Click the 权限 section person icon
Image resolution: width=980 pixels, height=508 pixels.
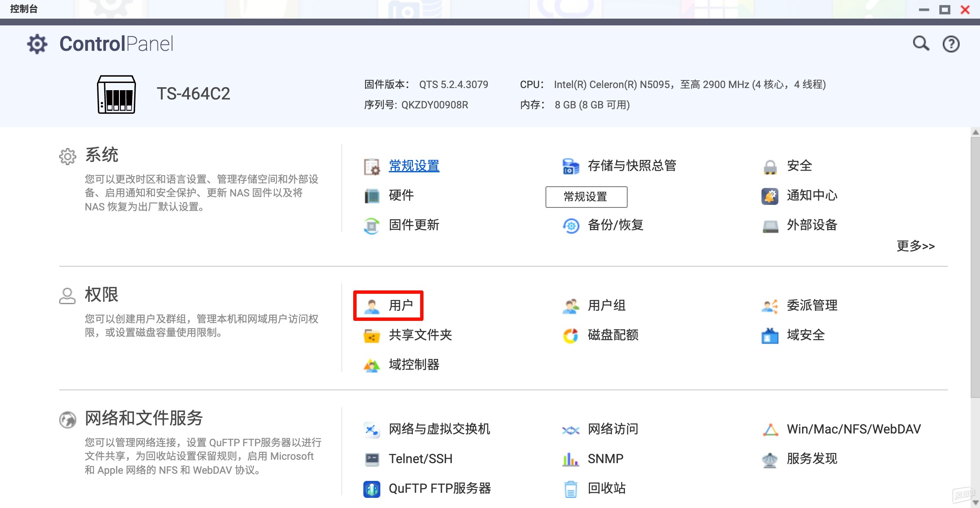click(67, 296)
